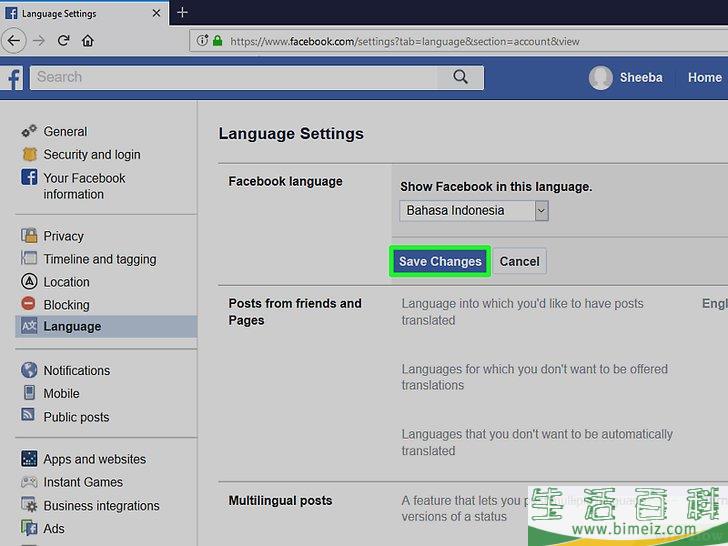The image size is (728, 546).
Task: Reload the page with the refresh icon
Action: pyautogui.click(x=64, y=41)
